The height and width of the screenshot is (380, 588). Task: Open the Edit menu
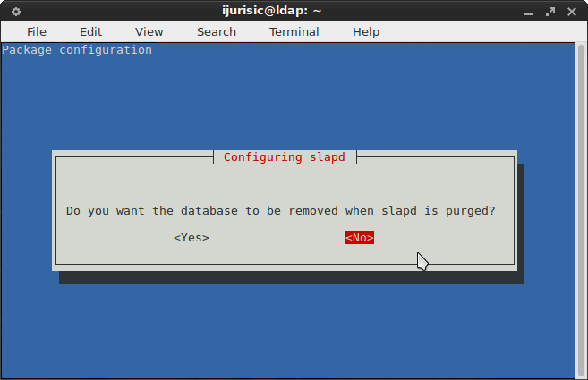coord(90,32)
